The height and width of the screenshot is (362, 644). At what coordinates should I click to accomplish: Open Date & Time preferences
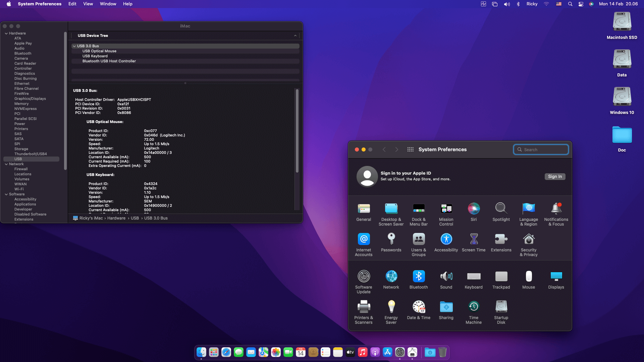coord(419,310)
